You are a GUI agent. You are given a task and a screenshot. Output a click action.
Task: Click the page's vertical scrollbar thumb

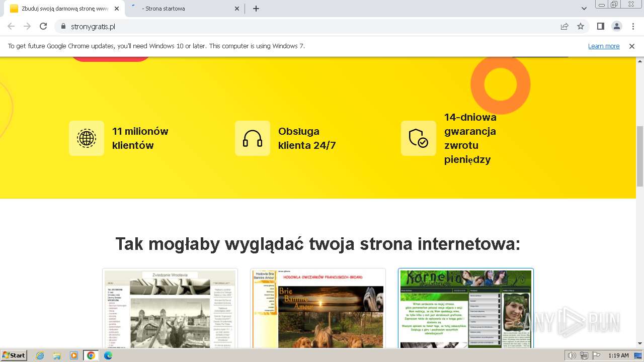tap(639, 156)
